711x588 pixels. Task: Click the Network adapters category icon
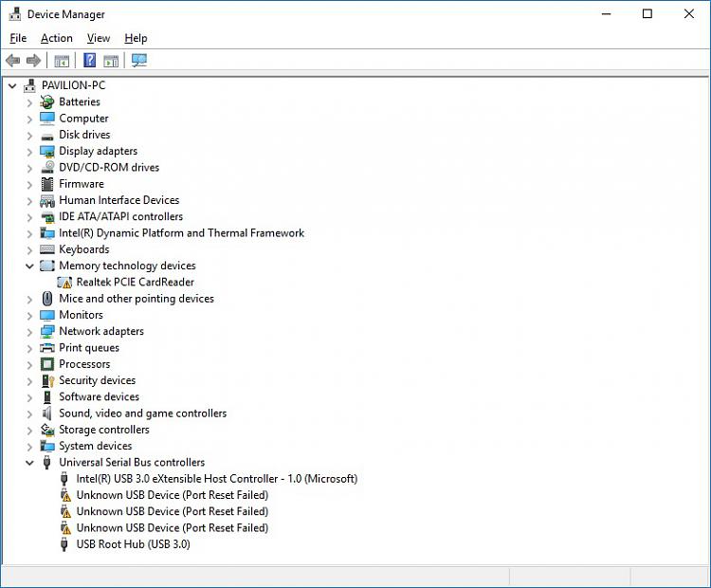[x=47, y=332]
